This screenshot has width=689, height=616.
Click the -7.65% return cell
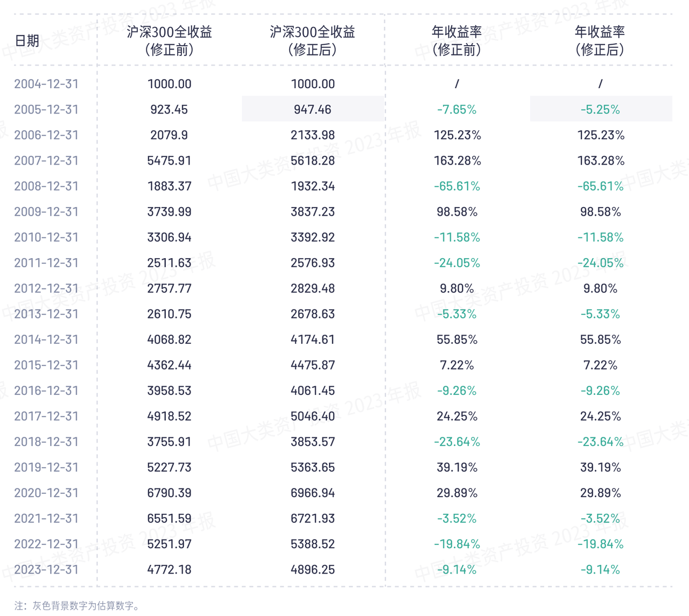click(456, 109)
